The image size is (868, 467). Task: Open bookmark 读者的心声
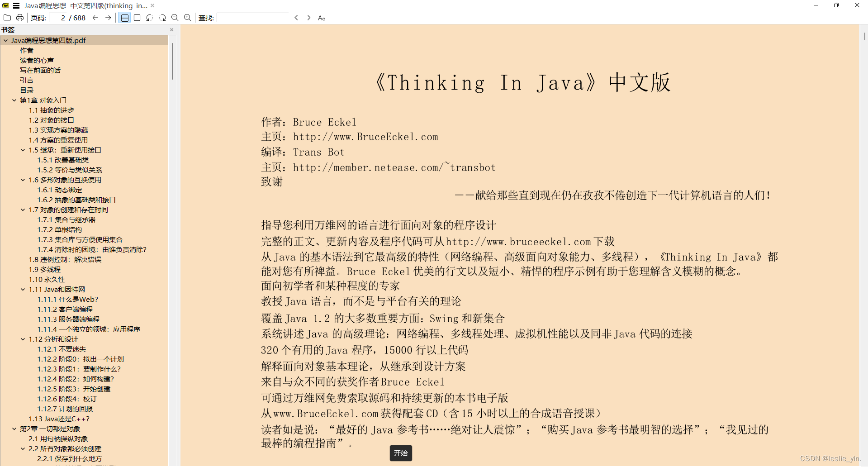37,60
